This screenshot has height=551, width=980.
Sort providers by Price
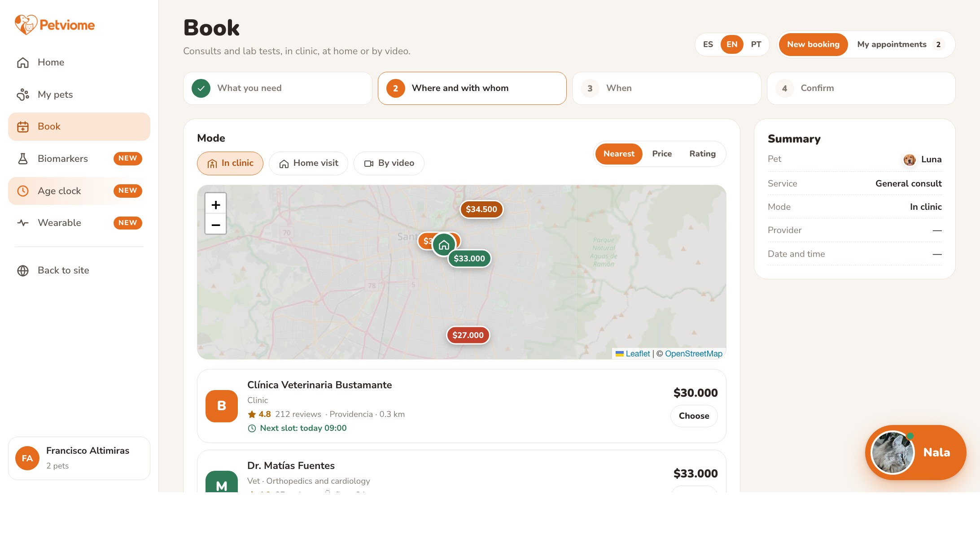(662, 154)
